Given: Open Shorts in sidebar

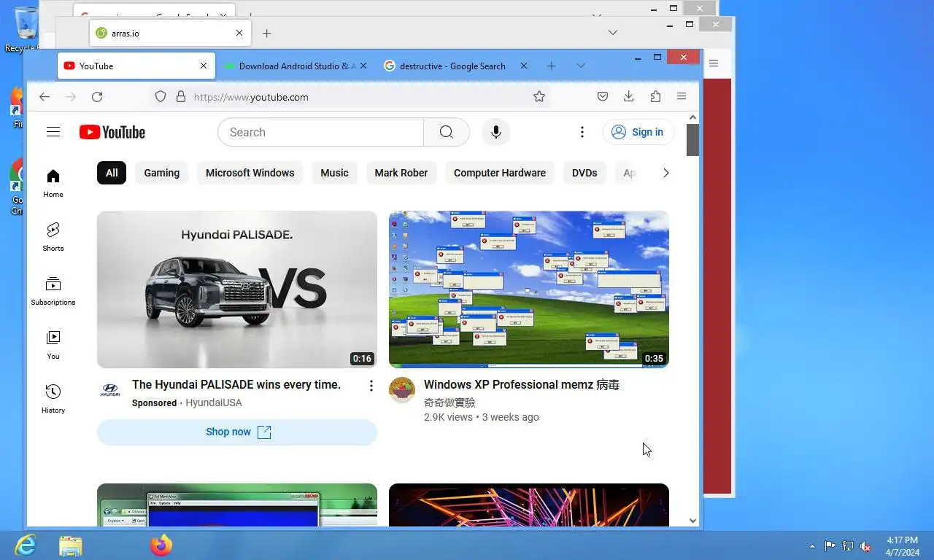Looking at the screenshot, I should tap(53, 237).
